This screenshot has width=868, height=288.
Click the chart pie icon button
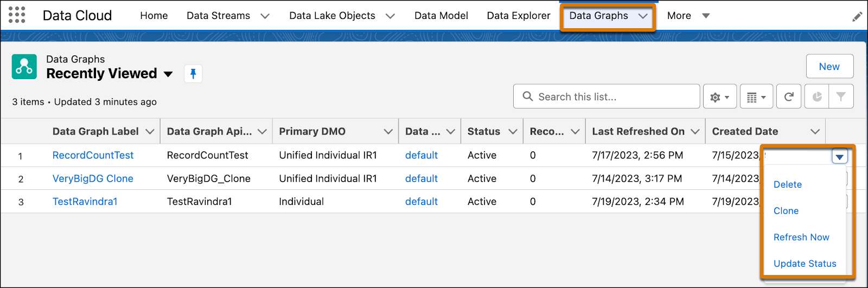click(x=817, y=97)
